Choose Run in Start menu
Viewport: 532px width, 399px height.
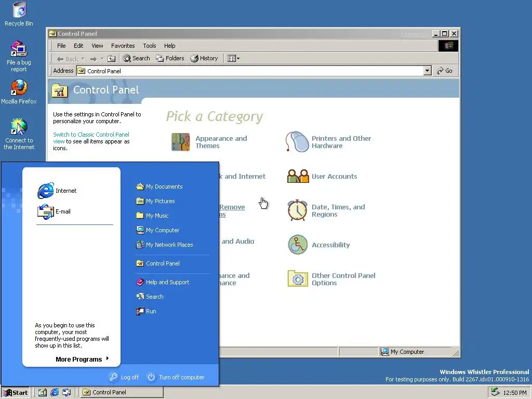[x=146, y=312]
